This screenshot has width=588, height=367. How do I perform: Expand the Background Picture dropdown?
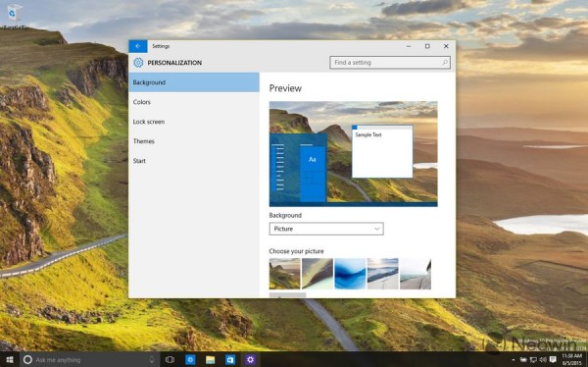tap(326, 229)
